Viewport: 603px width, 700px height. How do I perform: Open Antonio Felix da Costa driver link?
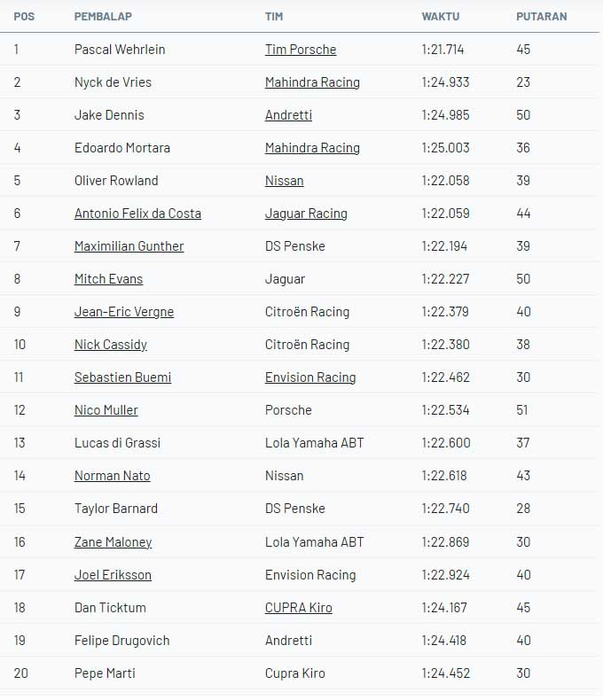pyautogui.click(x=137, y=214)
